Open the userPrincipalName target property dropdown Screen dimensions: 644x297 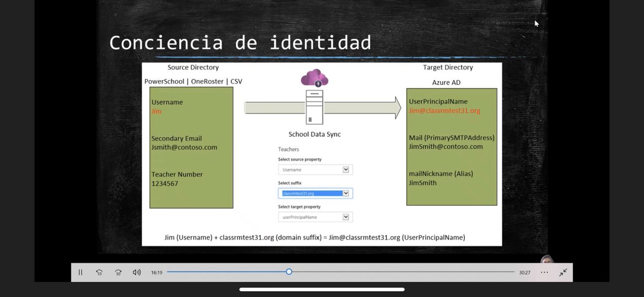[315, 217]
